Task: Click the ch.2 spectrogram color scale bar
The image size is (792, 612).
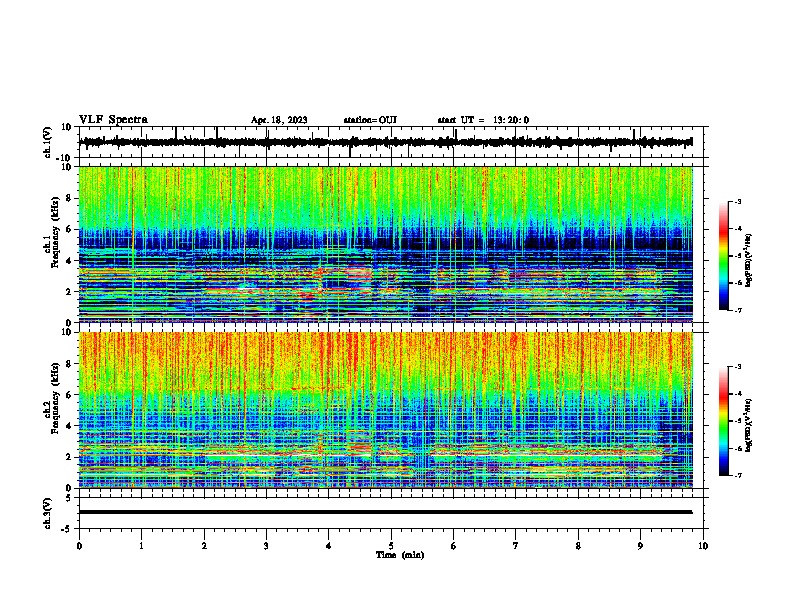Action: tap(724, 421)
